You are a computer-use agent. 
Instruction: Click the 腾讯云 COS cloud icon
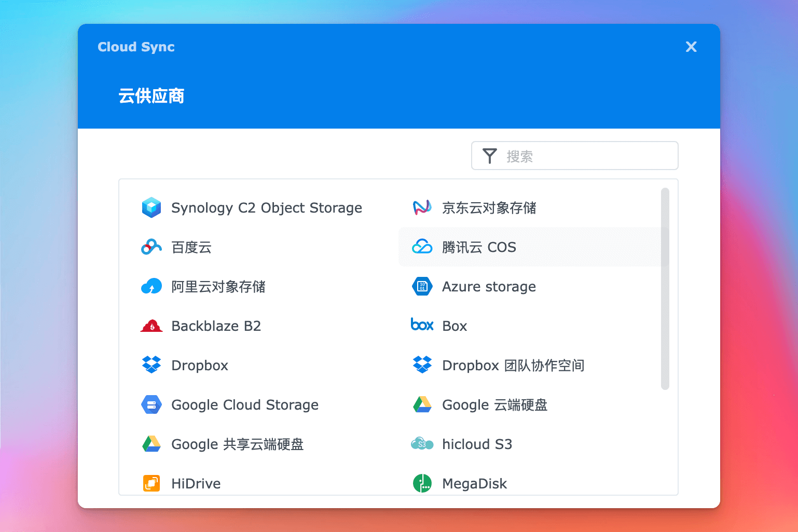tap(422, 247)
